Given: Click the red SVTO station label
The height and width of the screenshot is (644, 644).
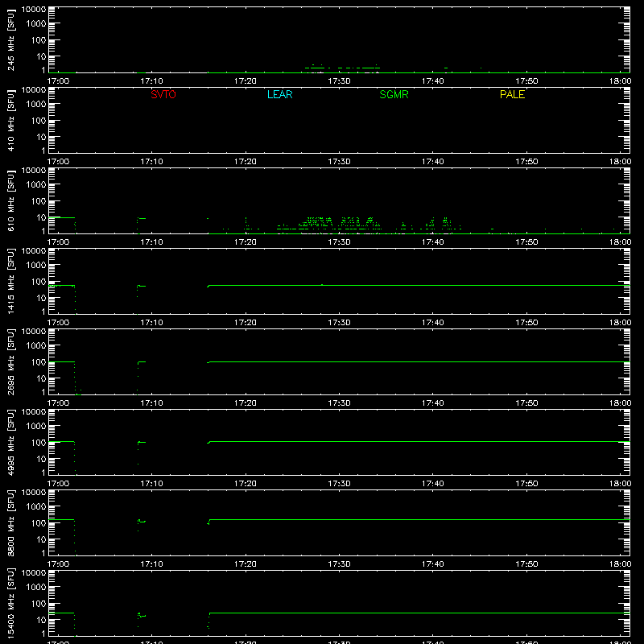Looking at the screenshot, I should click(163, 94).
